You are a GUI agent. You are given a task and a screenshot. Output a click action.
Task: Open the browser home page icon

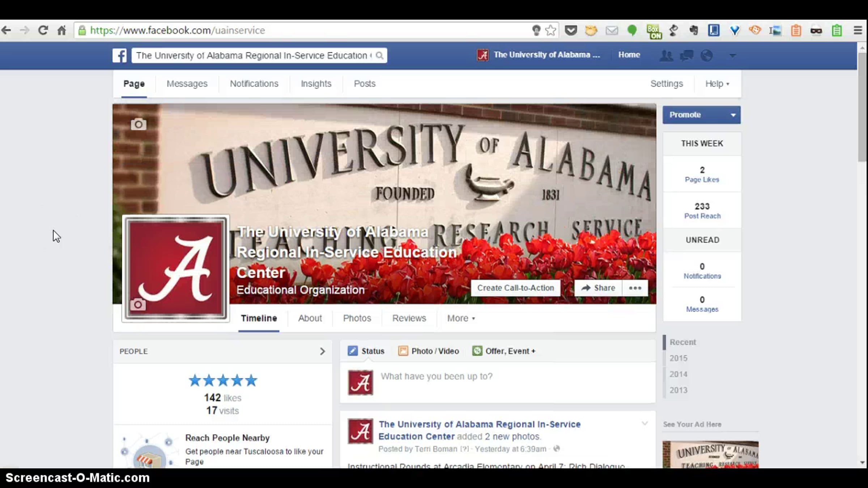click(62, 30)
